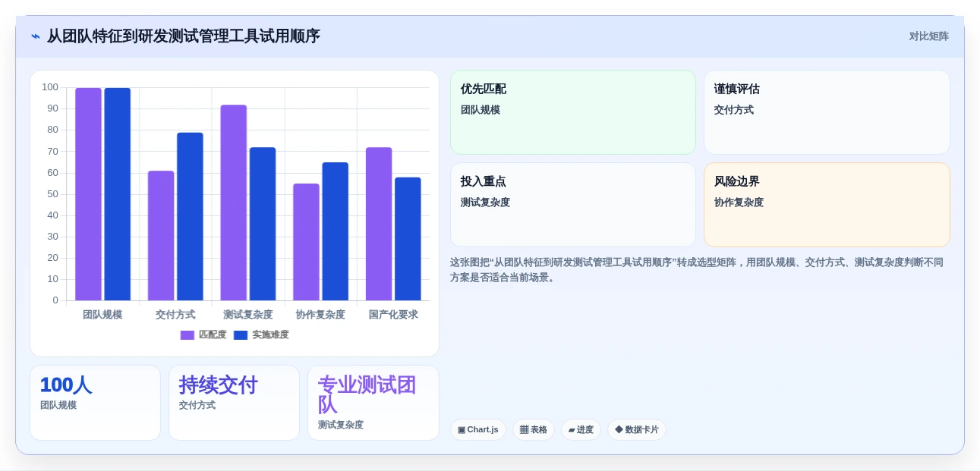The width and height of the screenshot is (980, 471).
Task: Toggle the 实施难度 blue legend swatch
Action: 241,335
